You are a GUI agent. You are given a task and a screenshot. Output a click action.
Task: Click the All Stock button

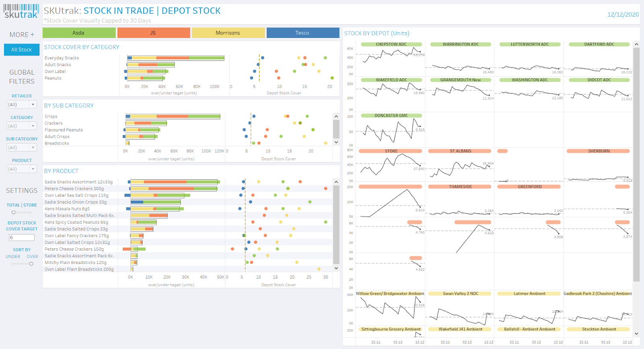coord(22,50)
